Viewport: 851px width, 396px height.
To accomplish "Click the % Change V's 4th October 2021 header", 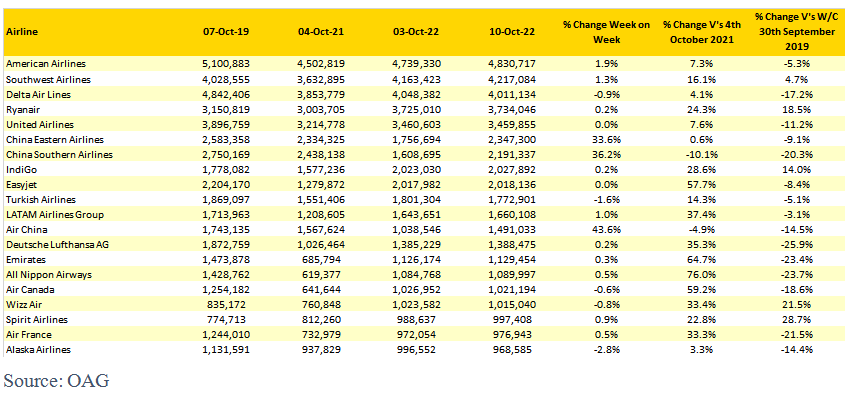I will coord(698,32).
